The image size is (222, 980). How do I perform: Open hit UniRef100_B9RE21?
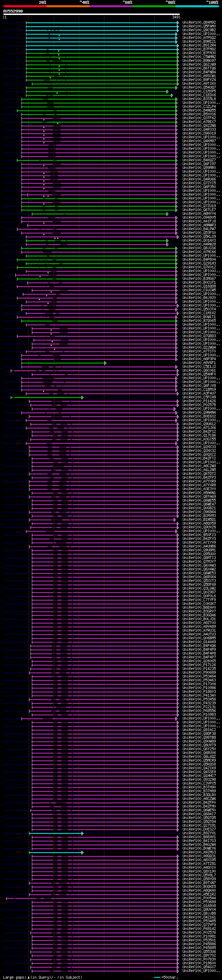pos(199,41)
